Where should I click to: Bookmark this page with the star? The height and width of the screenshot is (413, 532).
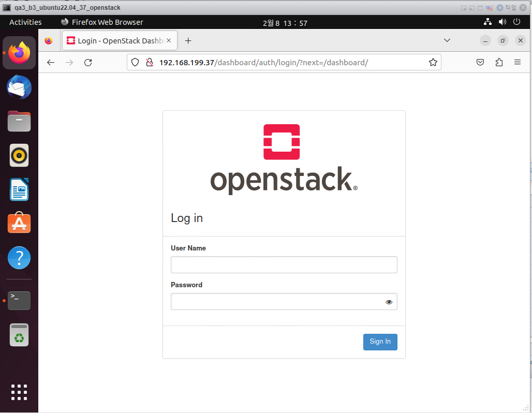click(433, 63)
